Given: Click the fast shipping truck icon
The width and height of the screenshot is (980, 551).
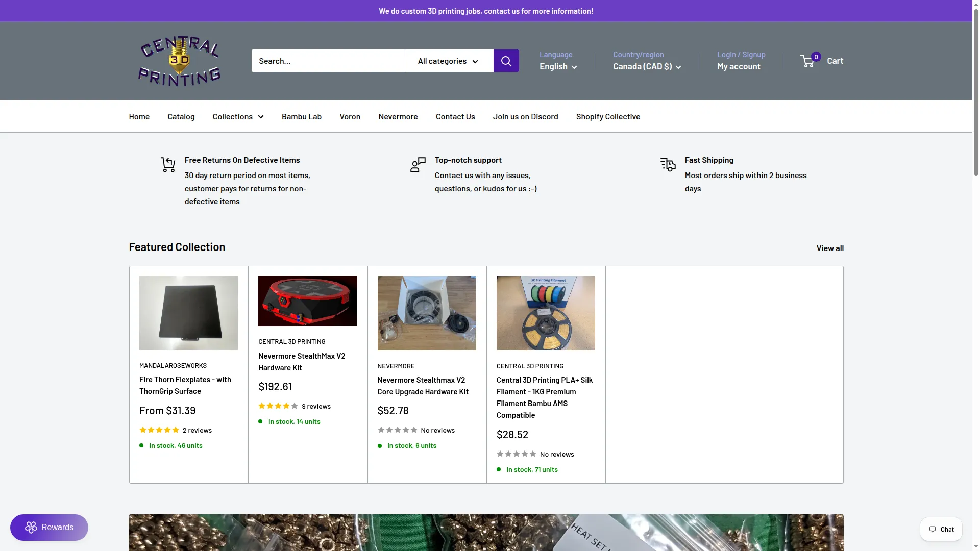Looking at the screenshot, I should point(668,164).
